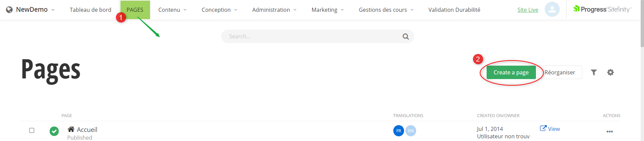
Task: Click the filter funnel icon
Action: 593,72
